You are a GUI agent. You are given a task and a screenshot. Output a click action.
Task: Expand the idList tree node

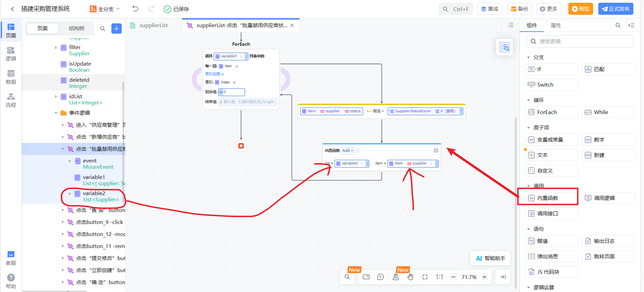[56, 97]
